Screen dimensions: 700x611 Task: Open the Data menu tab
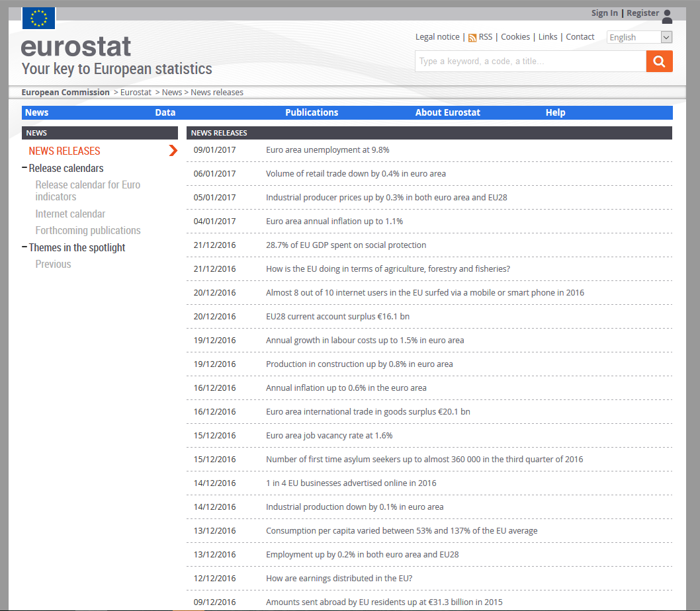coord(165,112)
